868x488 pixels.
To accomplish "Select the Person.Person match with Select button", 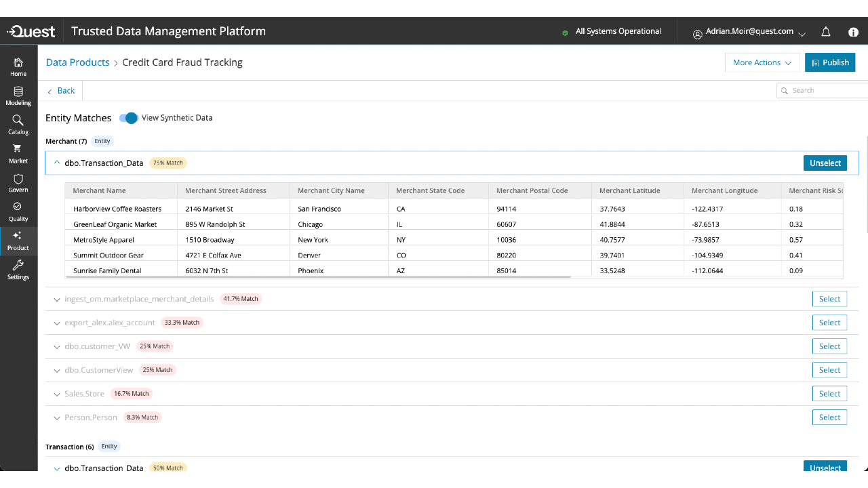I will point(829,418).
